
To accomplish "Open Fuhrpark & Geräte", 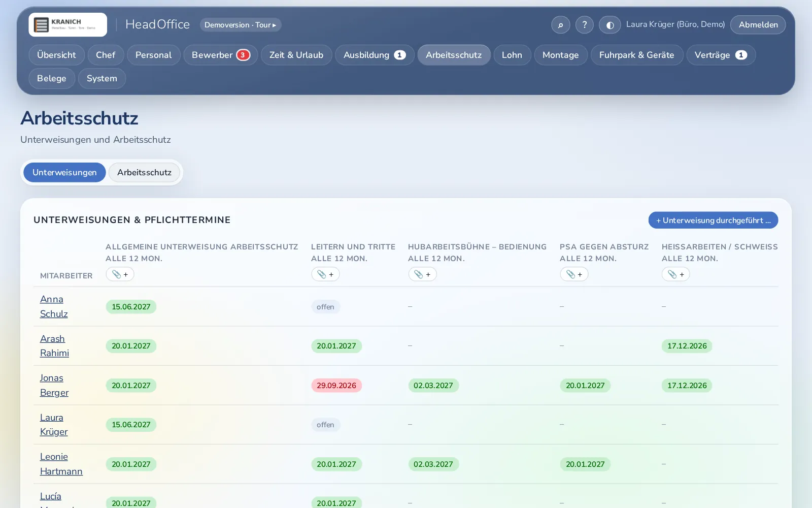I will pyautogui.click(x=636, y=55).
